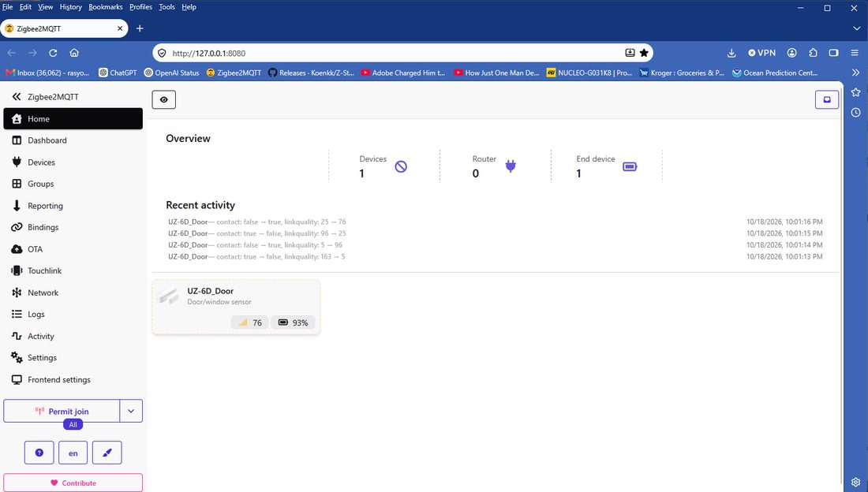
Task: Open the OTA updates page
Action: 73,249
